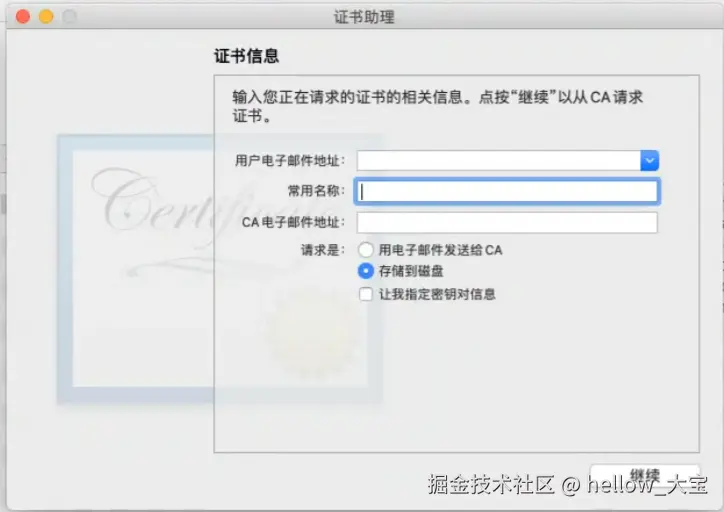Enable the 让我指定密钥对信息 checkbox
Image resolution: width=724 pixels, height=512 pixels.
click(366, 294)
